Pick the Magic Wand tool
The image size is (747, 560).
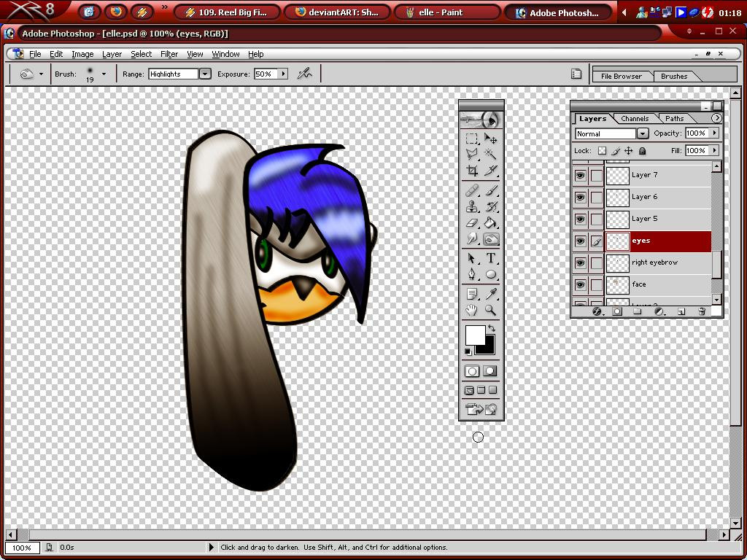491,155
